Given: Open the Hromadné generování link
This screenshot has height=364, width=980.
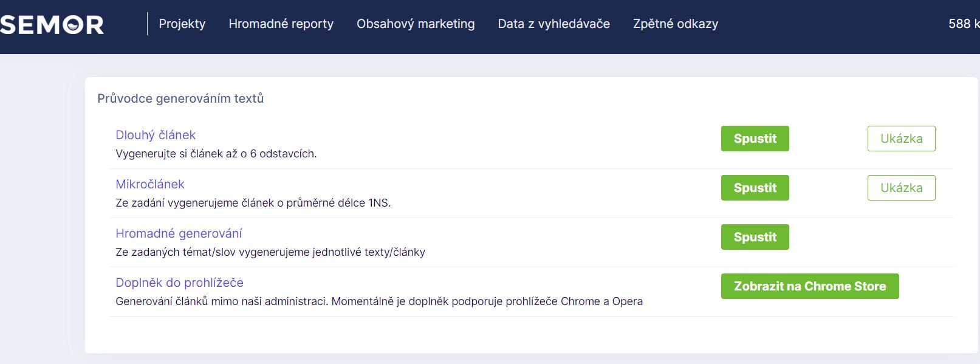Looking at the screenshot, I should 179,233.
